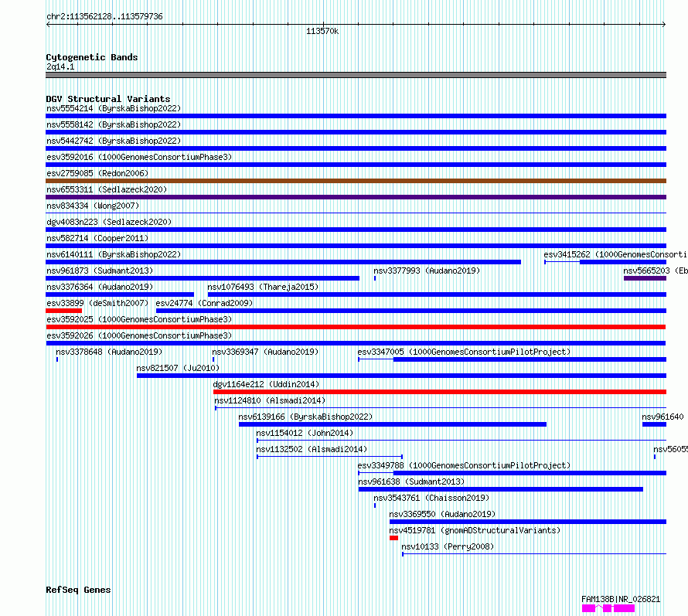Click the purple nsv6553311 Sedlazeck2020 bar

coord(356,197)
